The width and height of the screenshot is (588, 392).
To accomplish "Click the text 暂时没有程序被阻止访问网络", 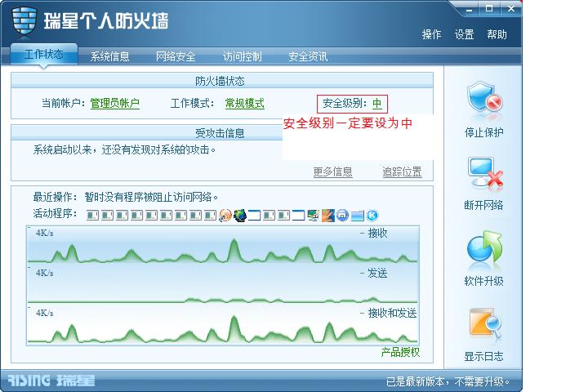I will coord(151,197).
